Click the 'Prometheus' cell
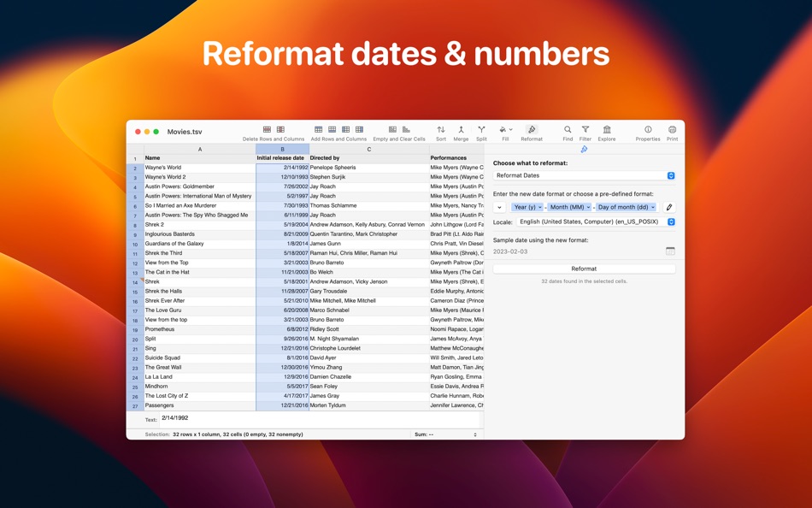This screenshot has width=812, height=508. (200, 329)
